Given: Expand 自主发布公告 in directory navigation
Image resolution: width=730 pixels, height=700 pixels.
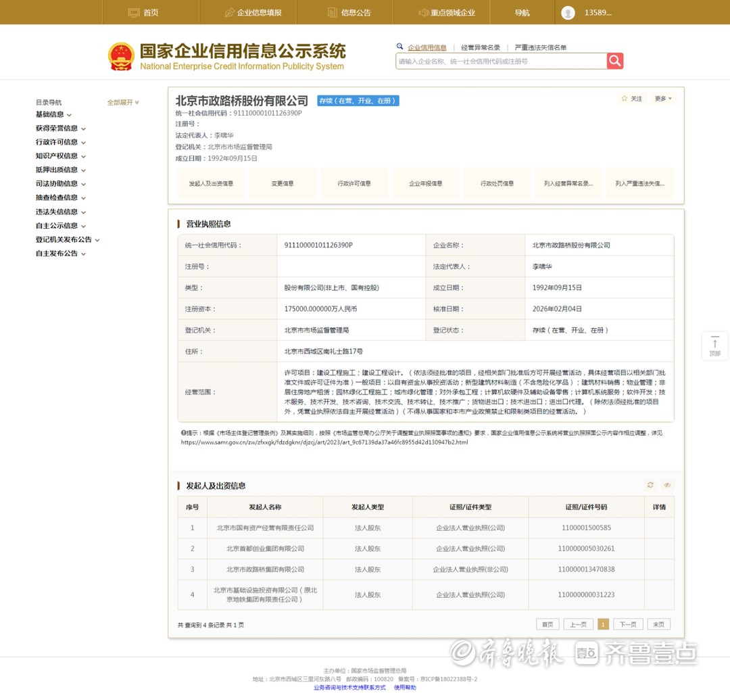Looking at the screenshot, I should pyautogui.click(x=61, y=254).
